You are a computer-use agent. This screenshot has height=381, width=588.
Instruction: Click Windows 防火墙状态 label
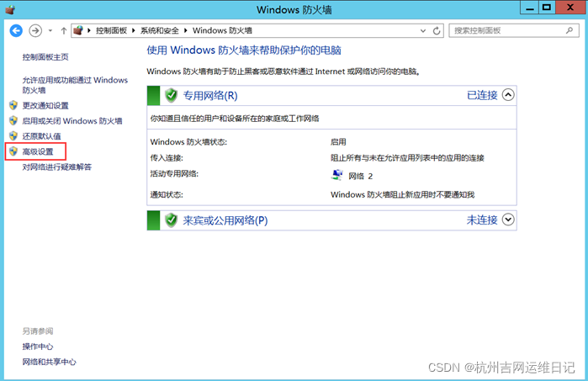[188, 142]
